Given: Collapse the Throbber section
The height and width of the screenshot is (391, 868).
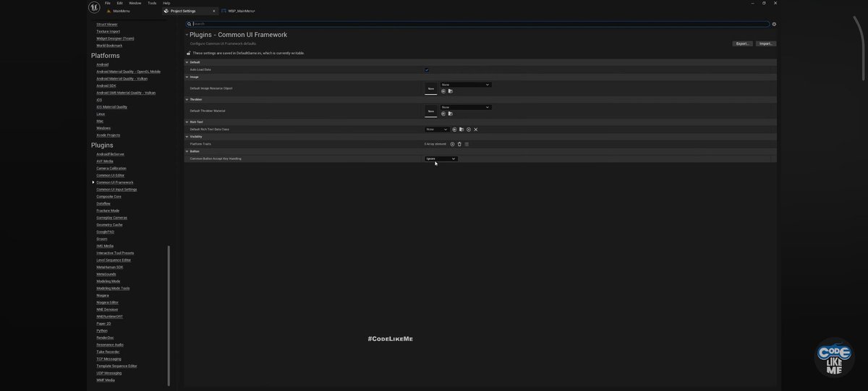Looking at the screenshot, I should pyautogui.click(x=187, y=99).
